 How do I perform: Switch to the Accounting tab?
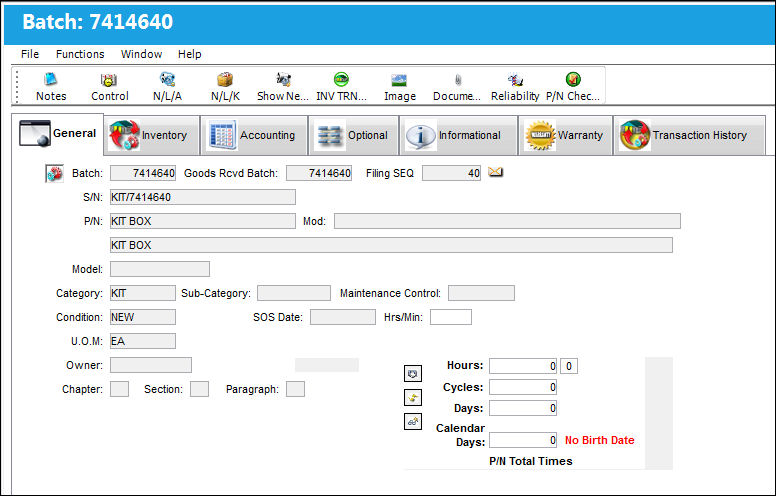pos(254,135)
